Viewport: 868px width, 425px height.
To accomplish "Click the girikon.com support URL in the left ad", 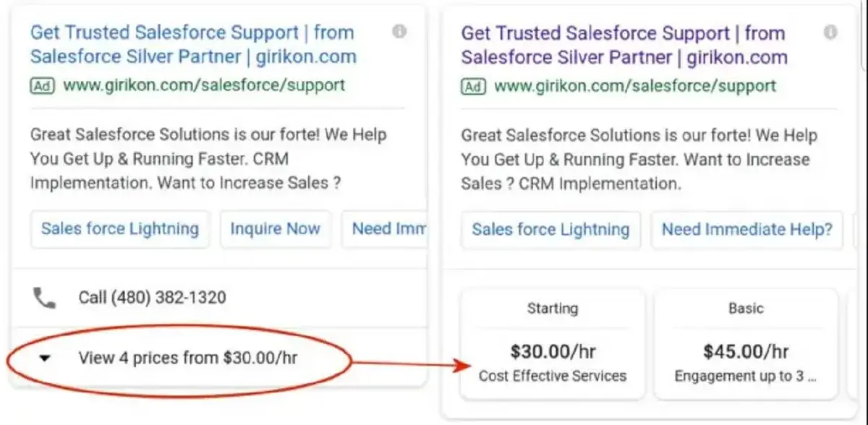I will 204,85.
